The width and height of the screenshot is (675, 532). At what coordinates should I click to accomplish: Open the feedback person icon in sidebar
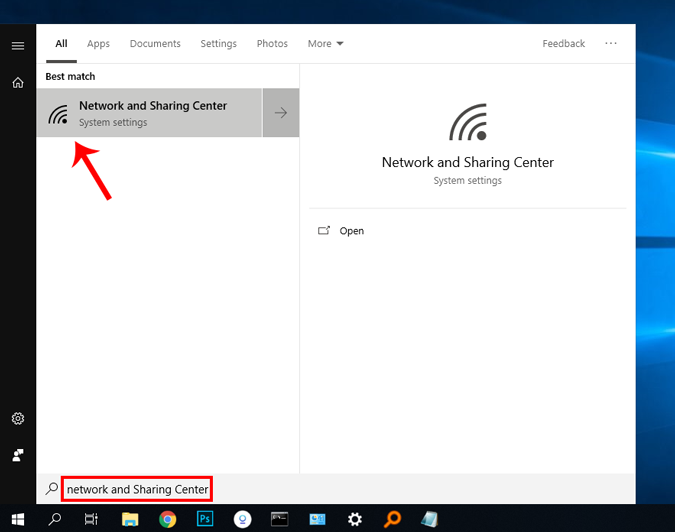pyautogui.click(x=18, y=455)
